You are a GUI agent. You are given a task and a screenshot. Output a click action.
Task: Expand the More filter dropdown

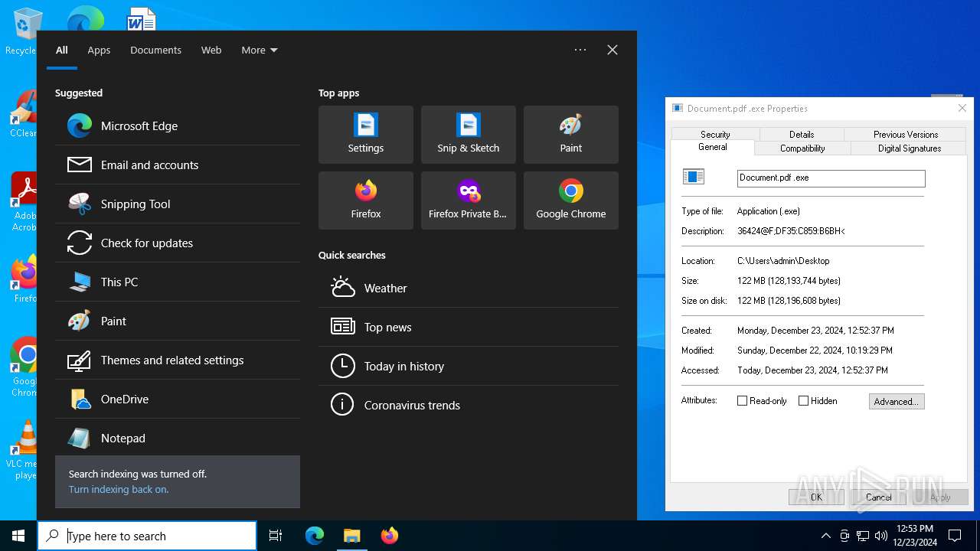260,50
